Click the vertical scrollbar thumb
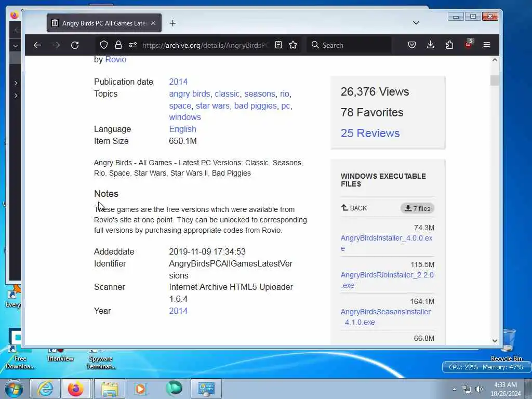532x399 pixels. [x=495, y=81]
